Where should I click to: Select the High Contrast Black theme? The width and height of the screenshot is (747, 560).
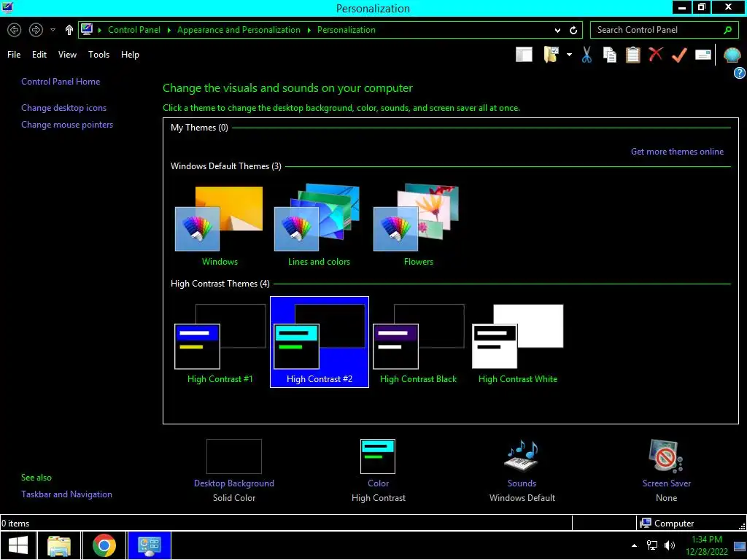click(x=418, y=343)
